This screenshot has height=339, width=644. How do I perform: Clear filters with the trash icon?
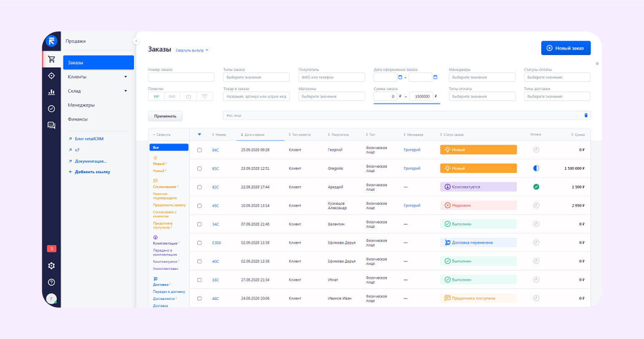[586, 116]
